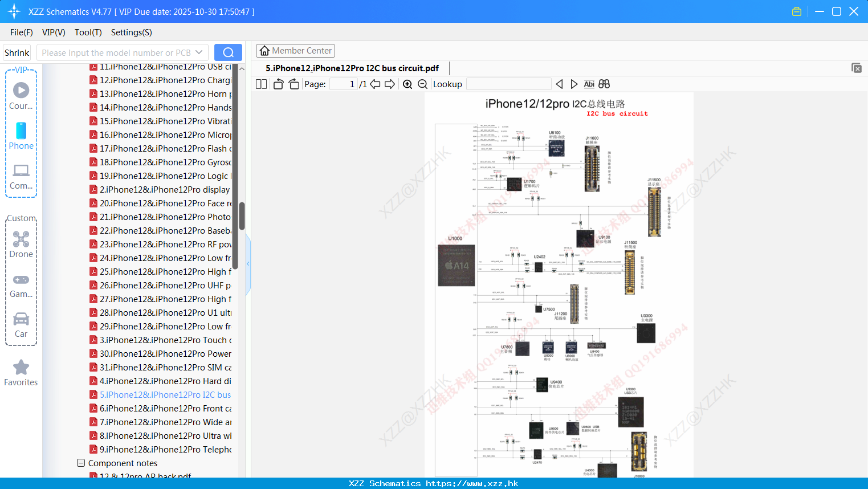Click the Lookup text field

(x=509, y=84)
